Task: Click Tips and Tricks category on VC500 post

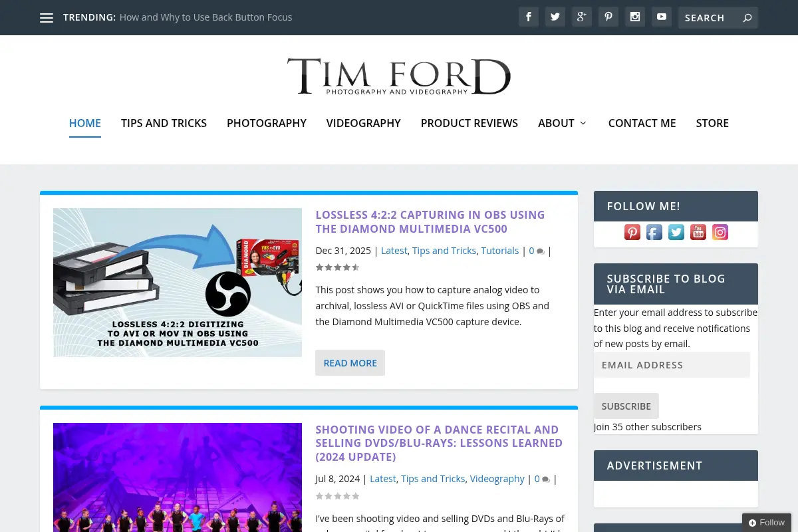Action: pos(444,251)
